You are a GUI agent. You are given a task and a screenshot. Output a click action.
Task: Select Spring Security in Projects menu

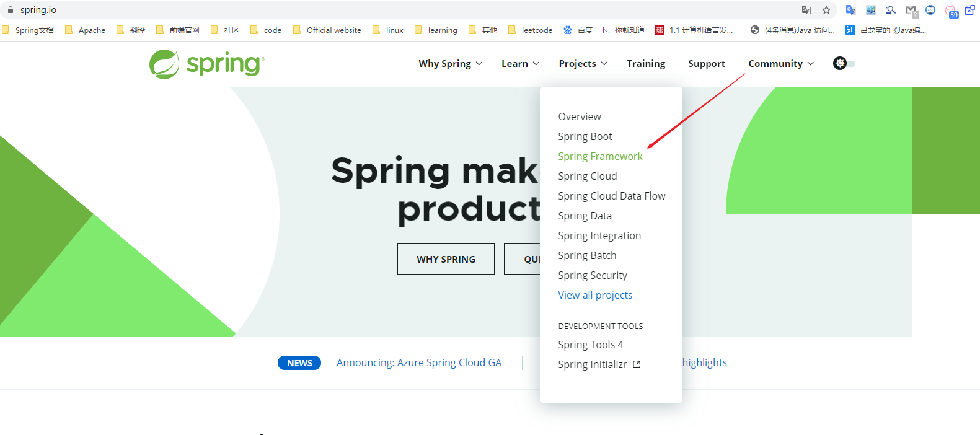pyautogui.click(x=593, y=275)
